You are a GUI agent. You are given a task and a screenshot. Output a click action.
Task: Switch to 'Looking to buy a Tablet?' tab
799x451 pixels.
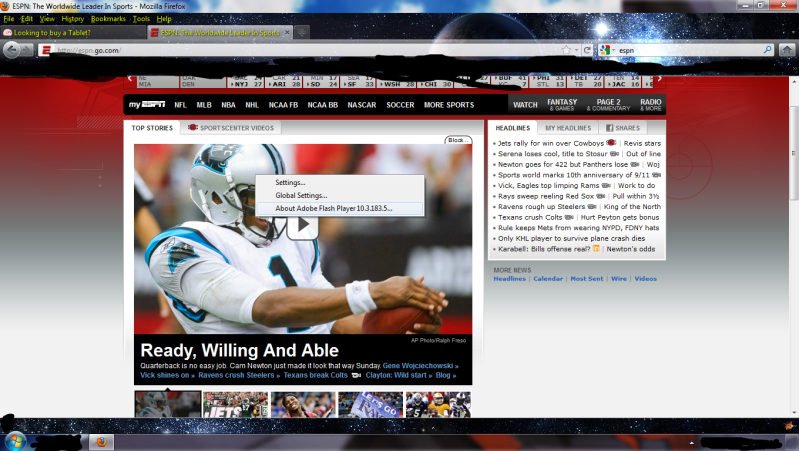(x=74, y=33)
